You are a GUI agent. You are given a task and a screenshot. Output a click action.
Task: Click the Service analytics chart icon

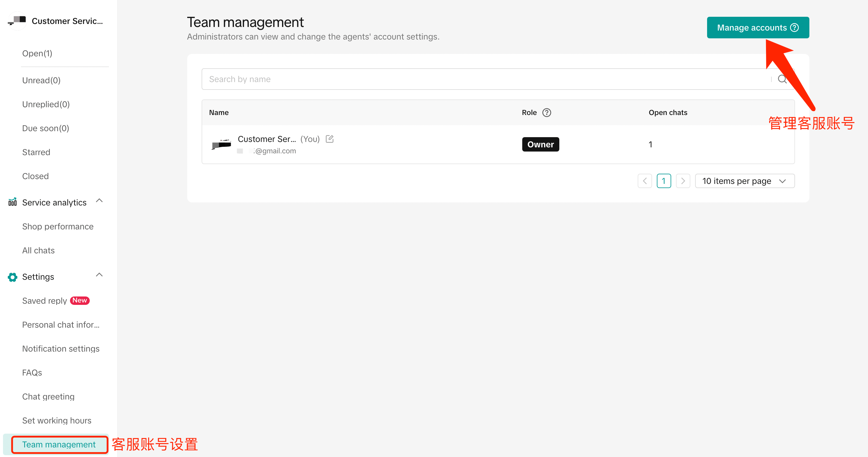(13, 202)
